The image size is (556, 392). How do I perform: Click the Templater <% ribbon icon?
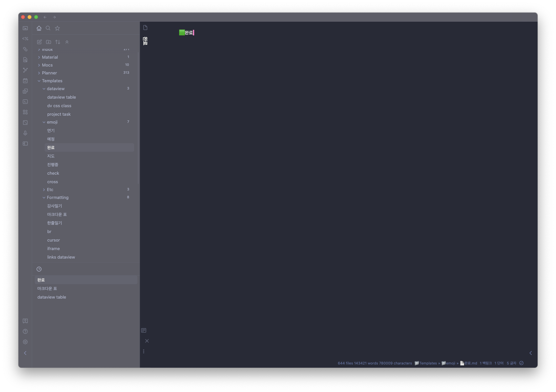click(25, 39)
